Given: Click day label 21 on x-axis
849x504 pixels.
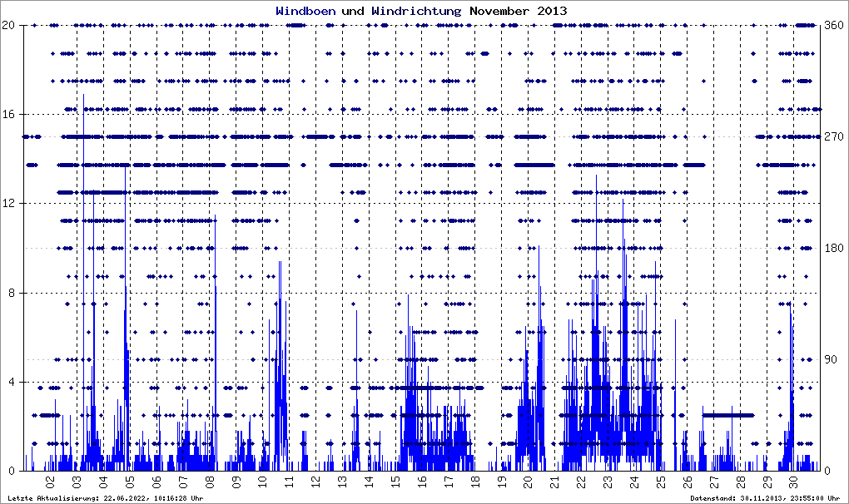Looking at the screenshot, I should [554, 482].
